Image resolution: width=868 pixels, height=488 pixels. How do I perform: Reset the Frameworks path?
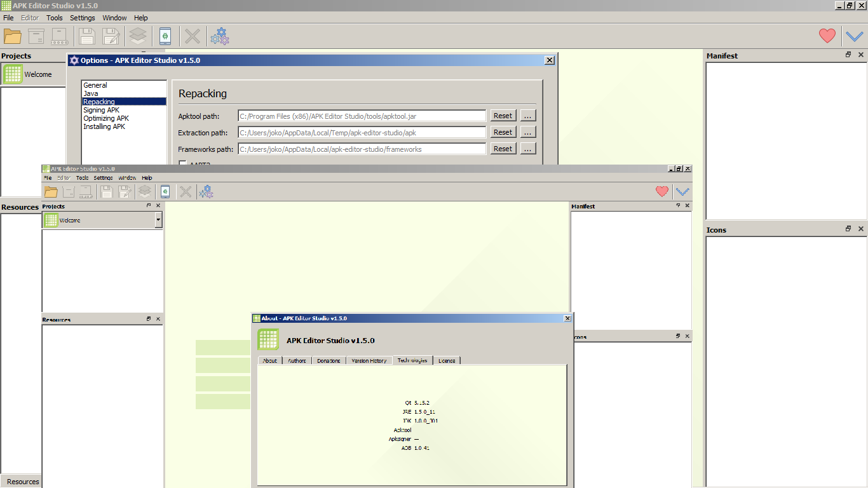503,149
